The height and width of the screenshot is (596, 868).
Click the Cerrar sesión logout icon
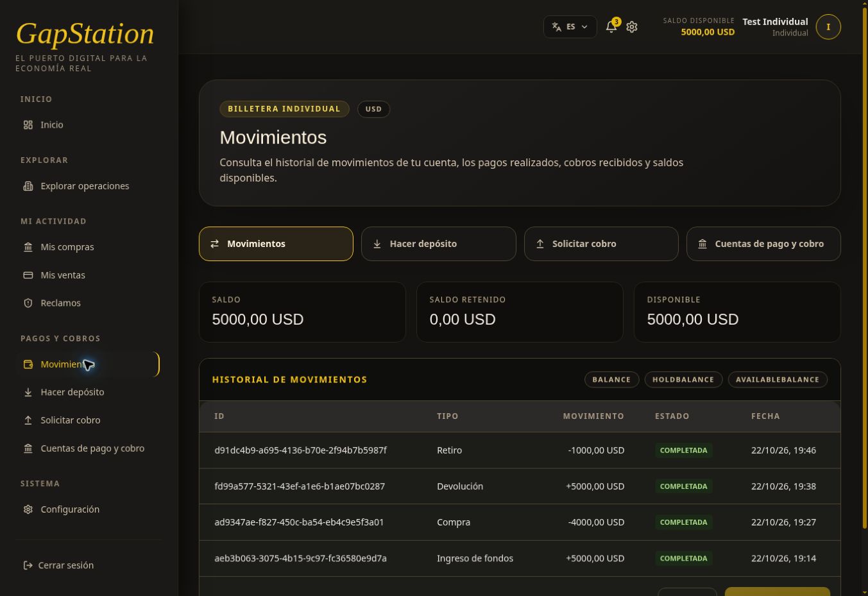(x=28, y=565)
